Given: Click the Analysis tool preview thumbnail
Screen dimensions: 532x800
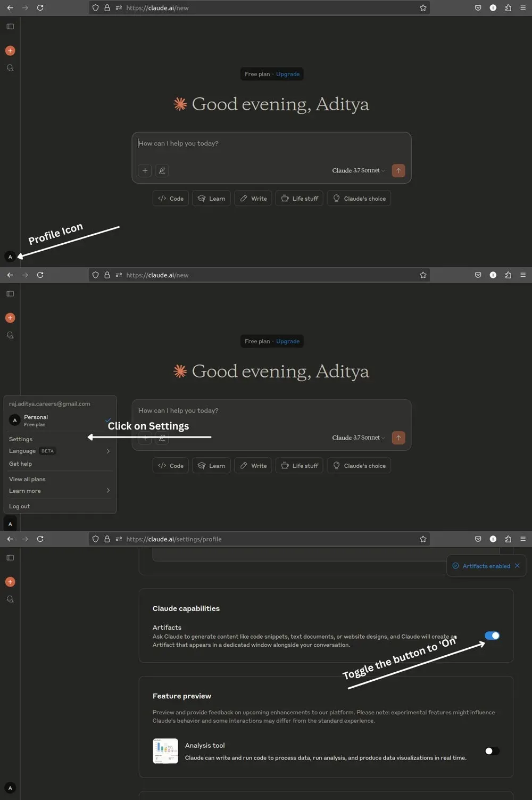Looking at the screenshot, I should (165, 751).
